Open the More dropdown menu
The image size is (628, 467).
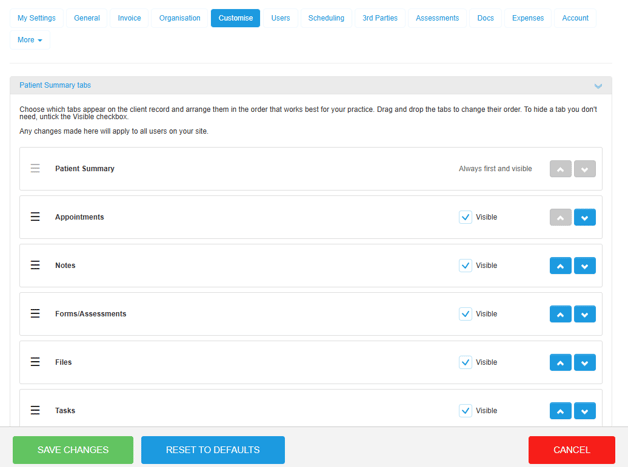30,40
